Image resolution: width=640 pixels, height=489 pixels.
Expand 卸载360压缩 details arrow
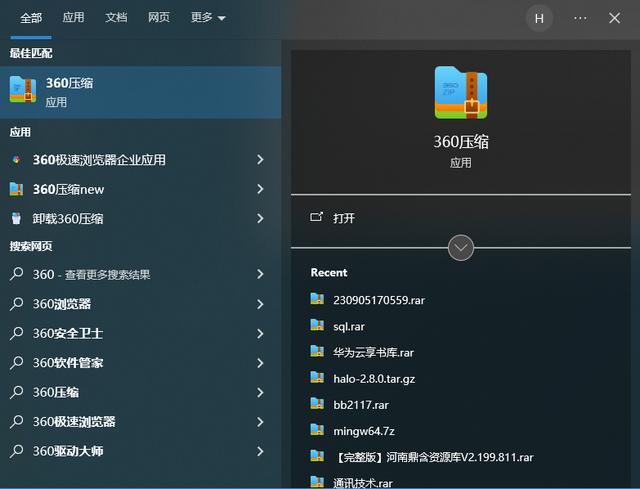(x=260, y=218)
